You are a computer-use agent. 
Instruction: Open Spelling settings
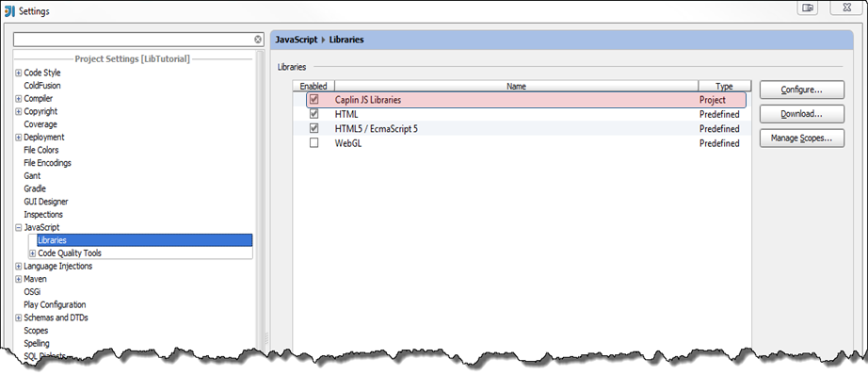(37, 343)
